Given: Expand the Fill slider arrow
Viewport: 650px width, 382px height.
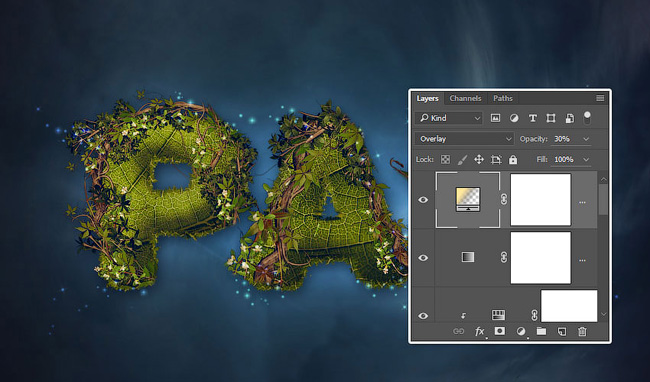Looking at the screenshot, I should pyautogui.click(x=586, y=160).
